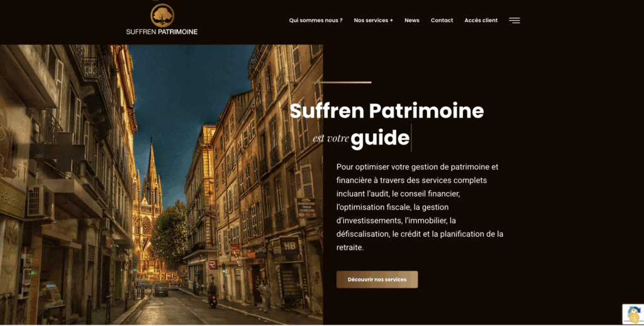Open the Contact page
This screenshot has height=326, width=644.
(442, 20)
